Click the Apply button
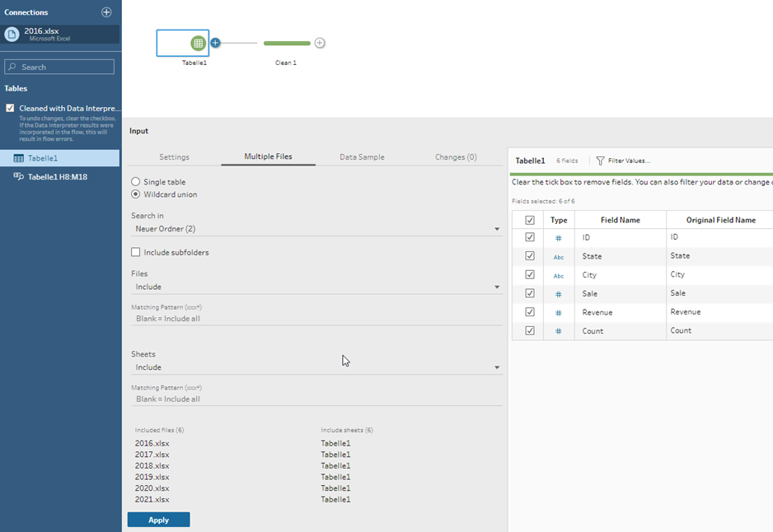 point(159,520)
